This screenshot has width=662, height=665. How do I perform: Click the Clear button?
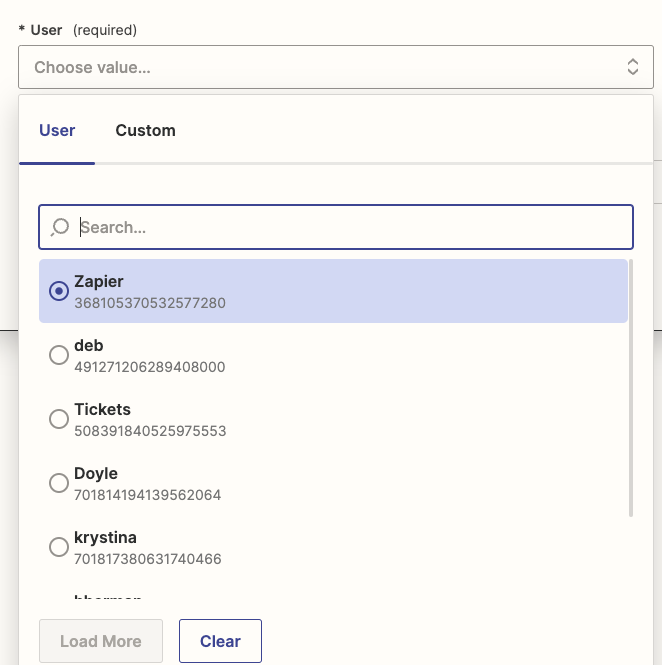220,641
